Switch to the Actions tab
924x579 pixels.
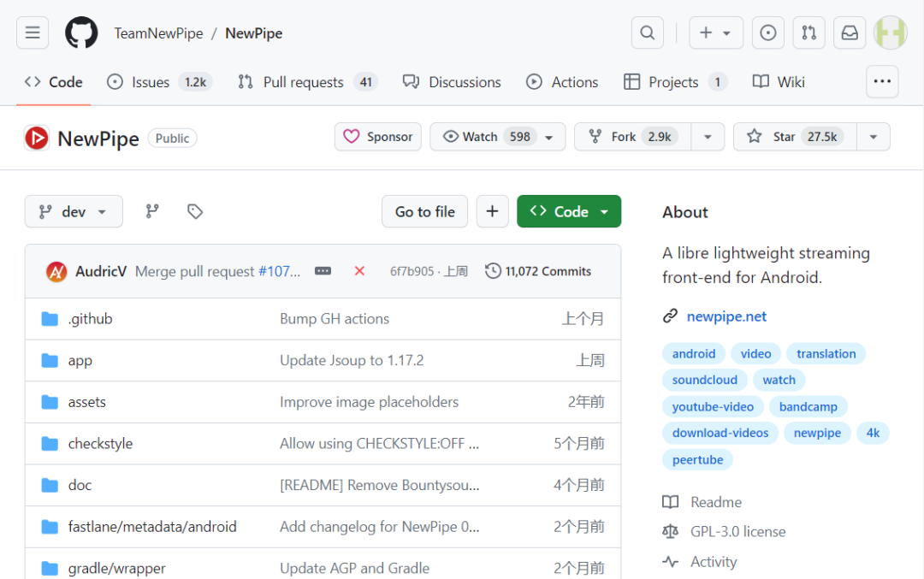pos(562,82)
